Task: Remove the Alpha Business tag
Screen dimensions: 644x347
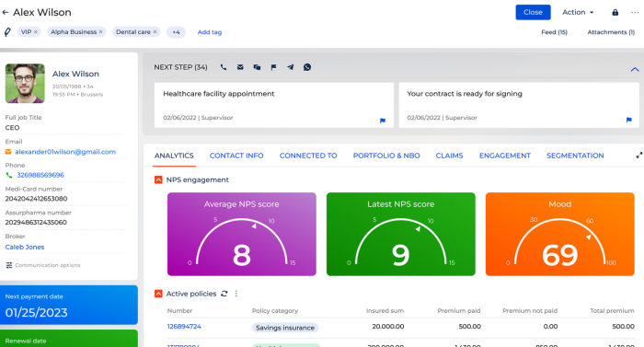Action: 100,31
